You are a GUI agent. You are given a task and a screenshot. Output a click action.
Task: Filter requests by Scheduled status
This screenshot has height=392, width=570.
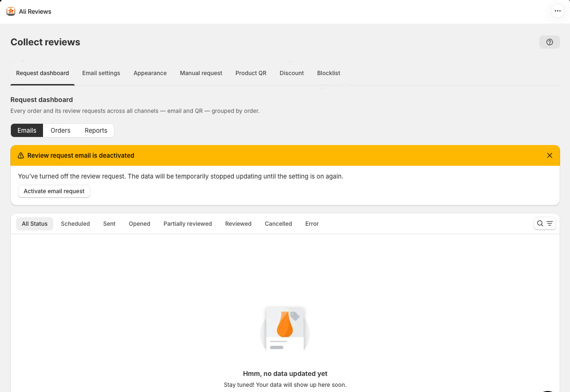pos(75,224)
